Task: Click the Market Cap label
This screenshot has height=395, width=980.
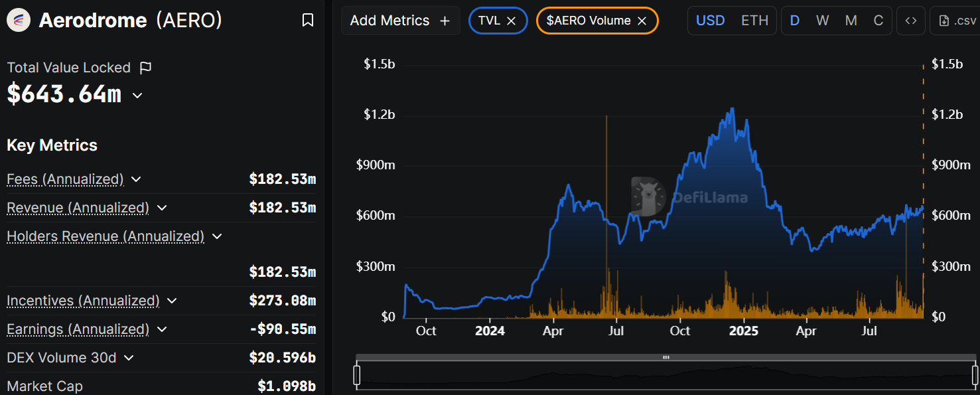Action: click(44, 386)
